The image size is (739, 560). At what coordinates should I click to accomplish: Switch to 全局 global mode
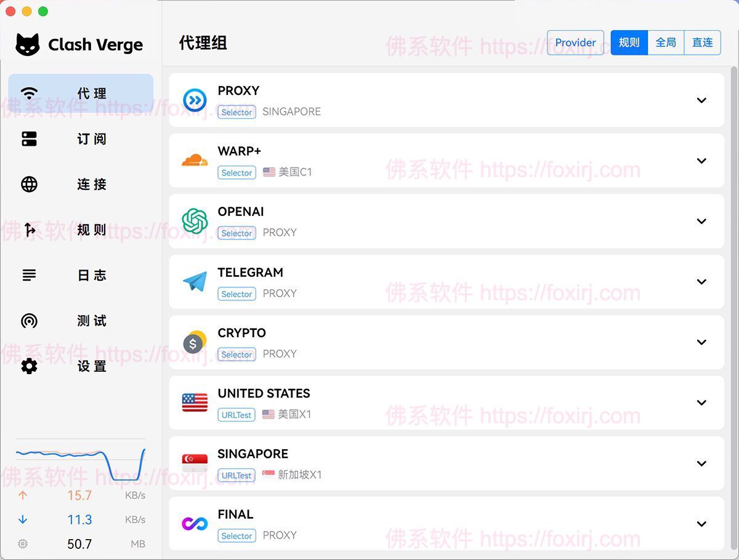(666, 42)
